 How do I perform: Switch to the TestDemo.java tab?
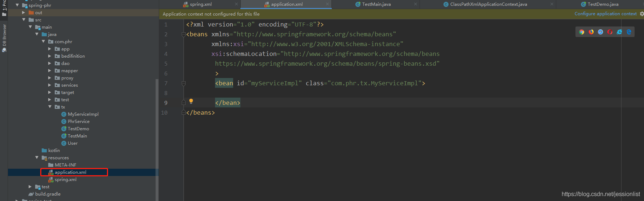(x=600, y=4)
